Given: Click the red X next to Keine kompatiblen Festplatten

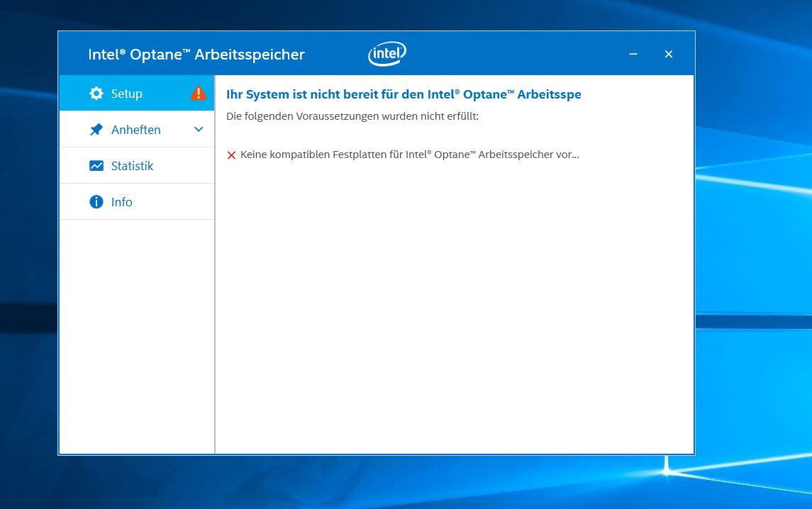Looking at the screenshot, I should 231,155.
